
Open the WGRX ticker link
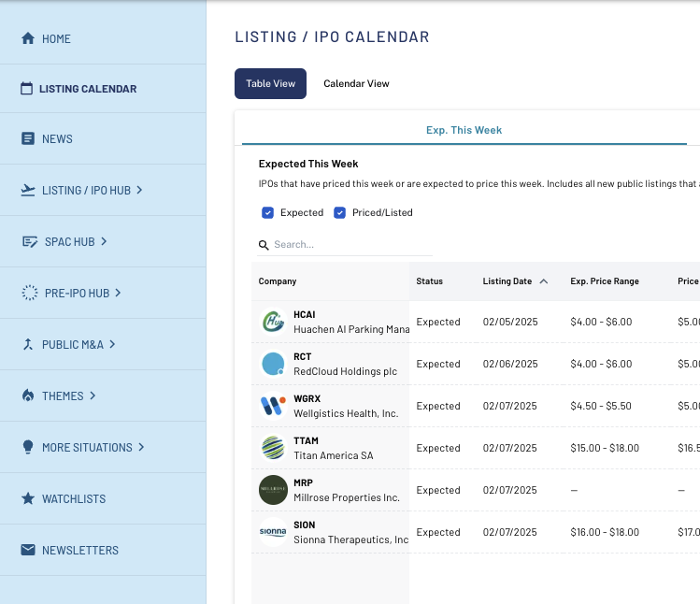(307, 398)
